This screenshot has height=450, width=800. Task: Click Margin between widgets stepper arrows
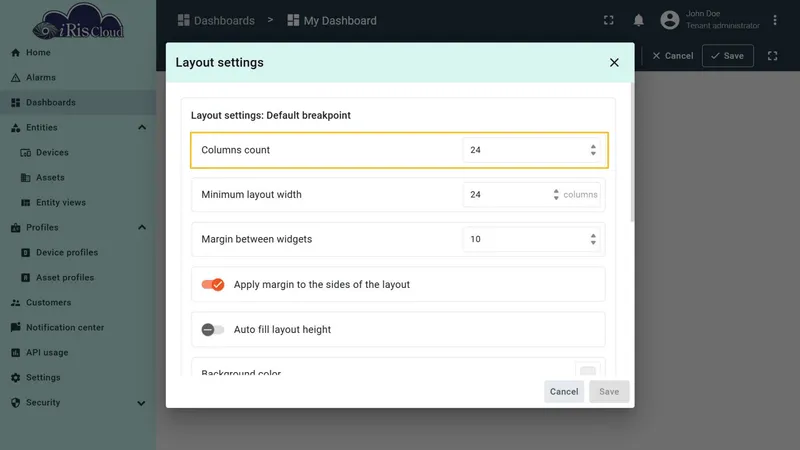[x=593, y=239]
